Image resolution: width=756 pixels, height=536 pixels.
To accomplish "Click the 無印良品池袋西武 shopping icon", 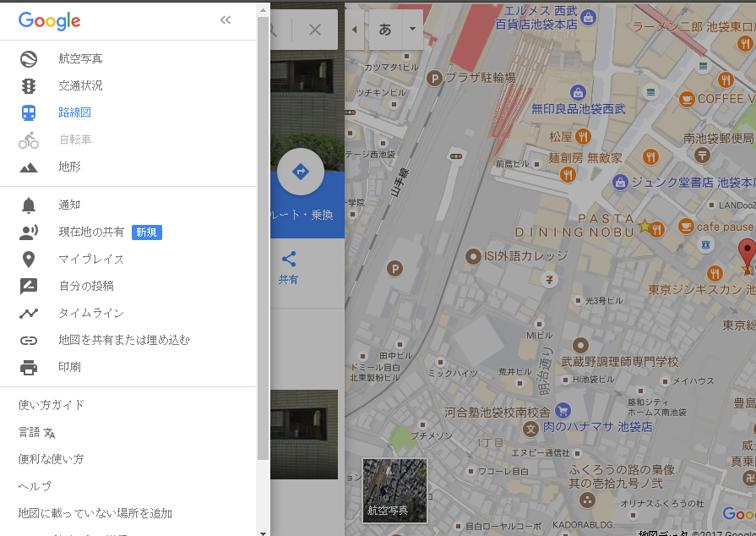I will click(x=578, y=92).
